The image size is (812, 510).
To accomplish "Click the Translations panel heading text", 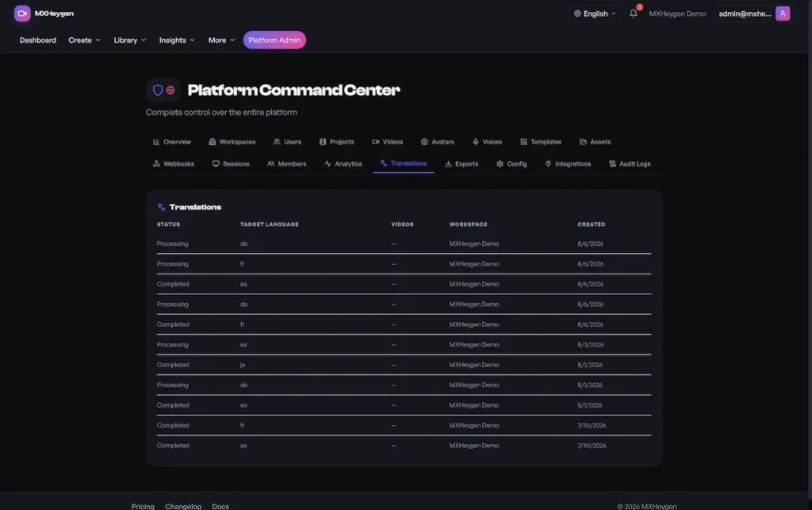I will click(x=195, y=207).
